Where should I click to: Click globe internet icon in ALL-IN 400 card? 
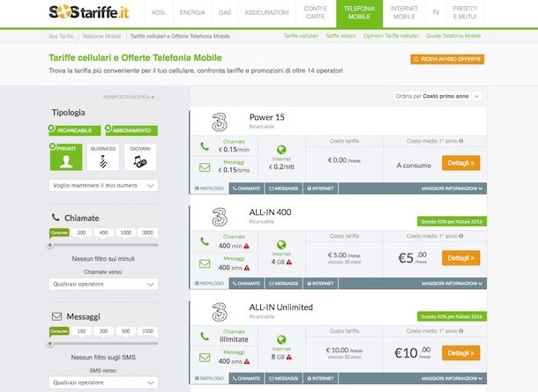[x=281, y=245]
